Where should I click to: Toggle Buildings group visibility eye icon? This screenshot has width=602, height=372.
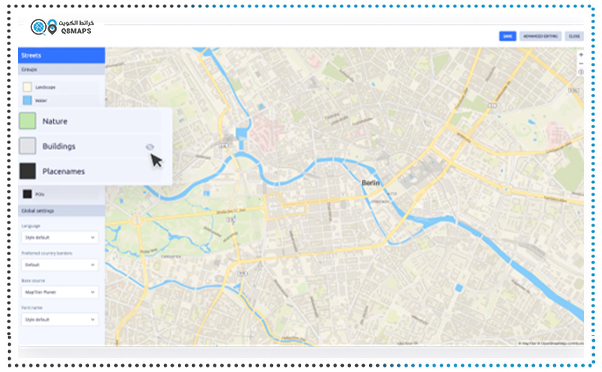click(x=150, y=147)
